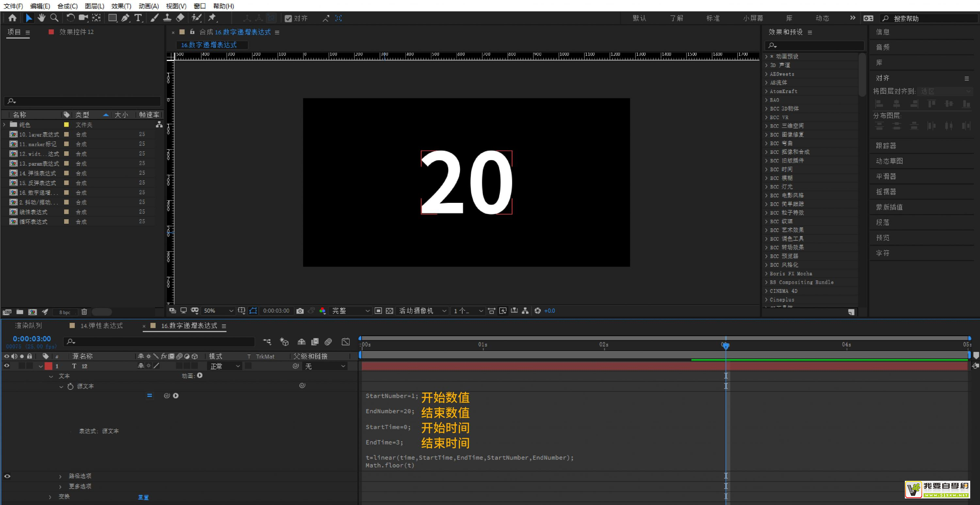
Task: Click the 重置 reset link
Action: (x=143, y=497)
